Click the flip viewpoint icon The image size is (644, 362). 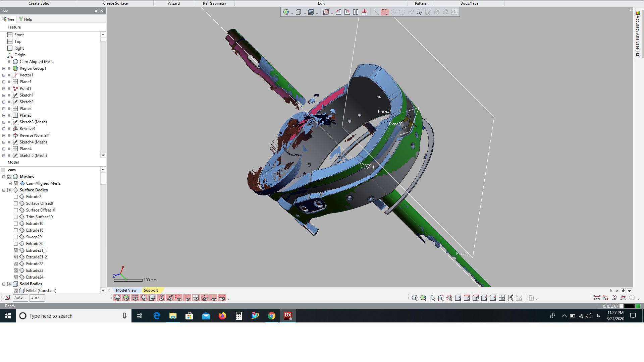pyautogui.click(x=356, y=12)
